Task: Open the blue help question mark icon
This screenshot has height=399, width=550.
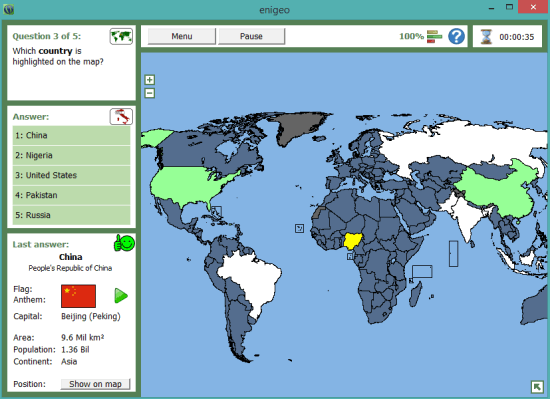Action: coord(456,36)
